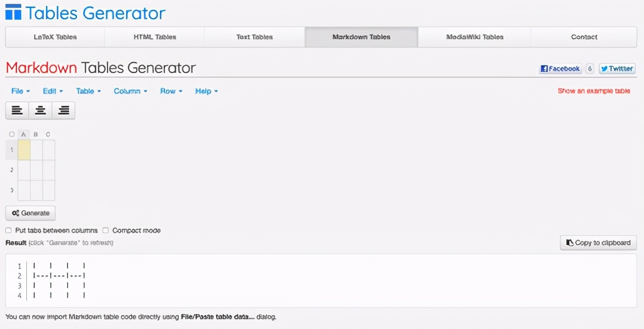Image resolution: width=644 pixels, height=329 pixels.
Task: Open the Edit dropdown menu
Action: click(x=53, y=91)
